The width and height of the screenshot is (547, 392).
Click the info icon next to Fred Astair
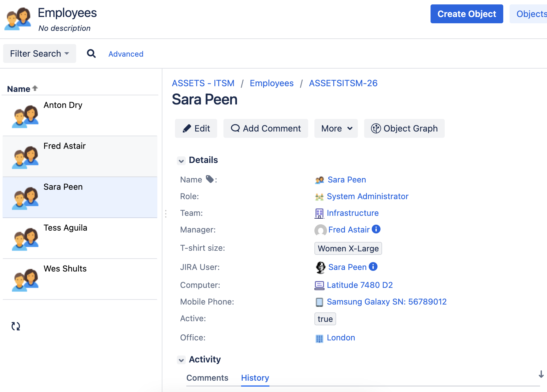point(375,229)
